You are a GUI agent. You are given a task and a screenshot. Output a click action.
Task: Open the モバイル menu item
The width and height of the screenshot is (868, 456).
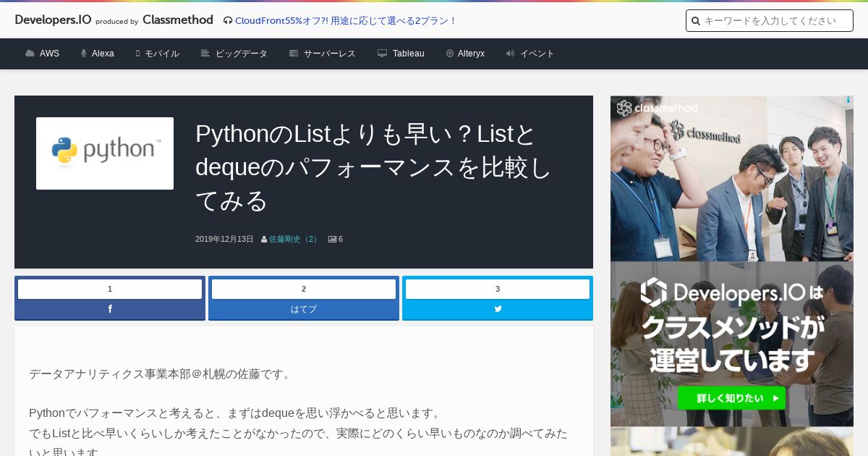tap(162, 54)
